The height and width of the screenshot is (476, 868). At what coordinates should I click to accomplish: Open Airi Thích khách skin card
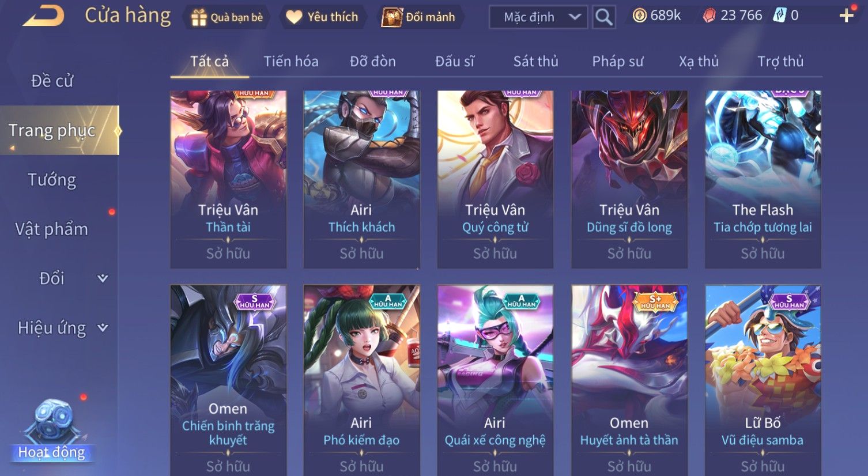[361, 179]
